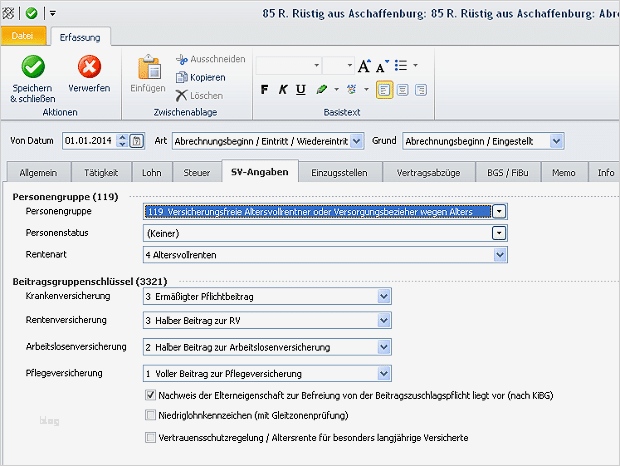This screenshot has height=466, width=620.
Task: Switch to the BGS / FiBu tab
Action: [x=508, y=173]
